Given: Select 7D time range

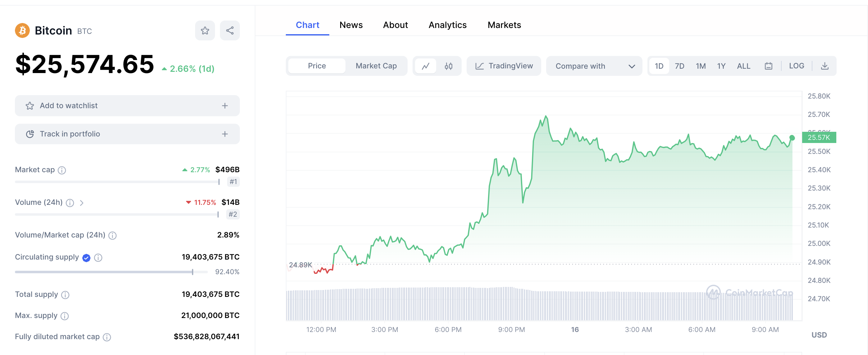Looking at the screenshot, I should [x=679, y=66].
